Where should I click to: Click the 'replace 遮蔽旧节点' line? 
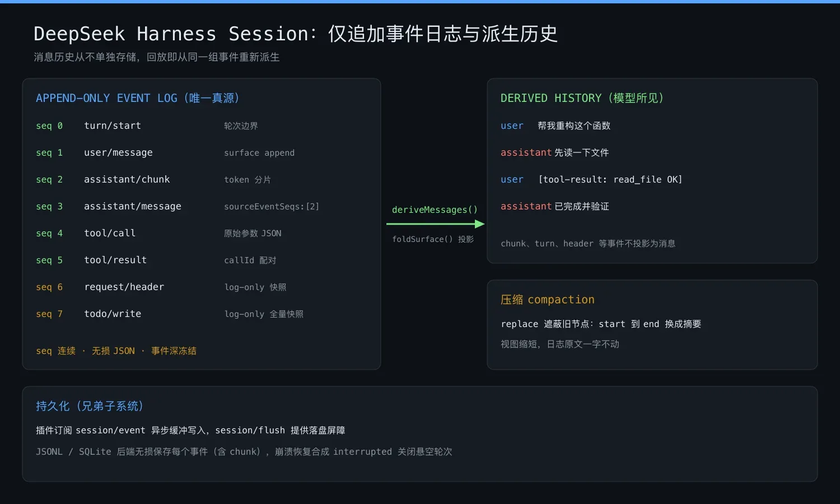(x=601, y=324)
